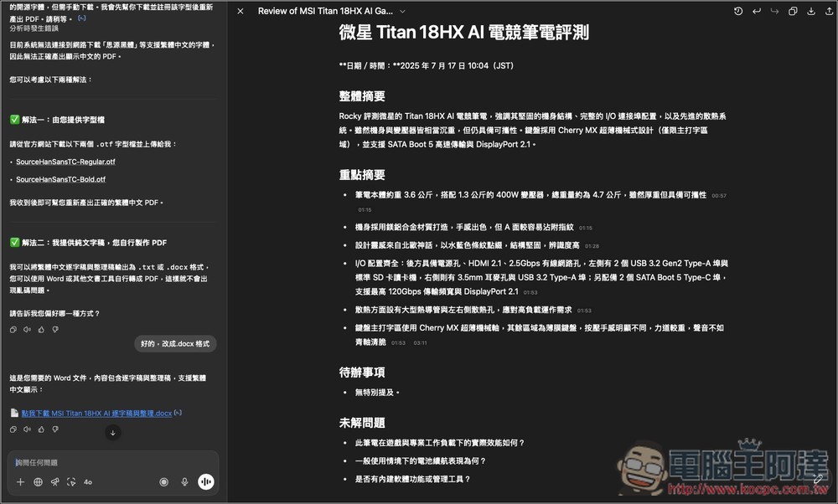The image size is (838, 504).
Task: Redo the canvas change arrow
Action: click(x=774, y=11)
